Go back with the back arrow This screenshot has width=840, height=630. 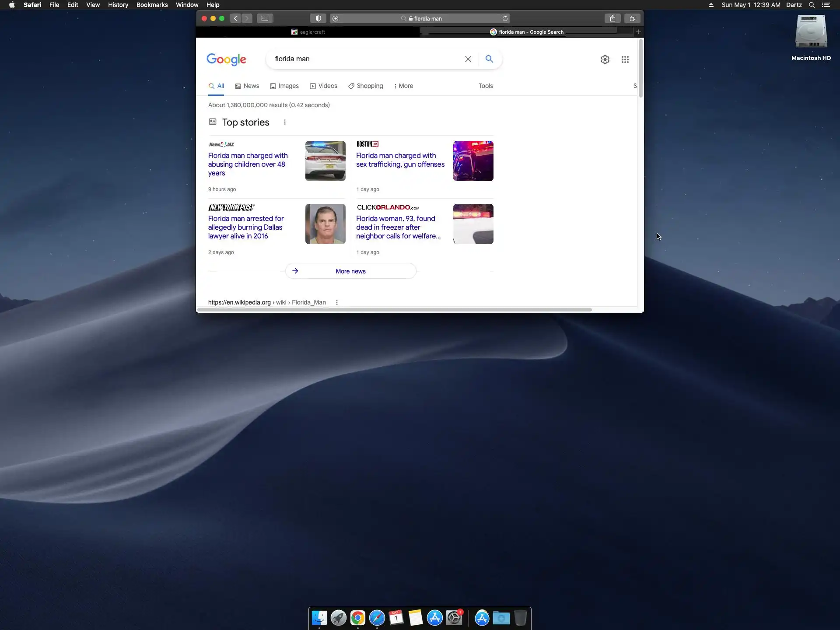coord(235,18)
